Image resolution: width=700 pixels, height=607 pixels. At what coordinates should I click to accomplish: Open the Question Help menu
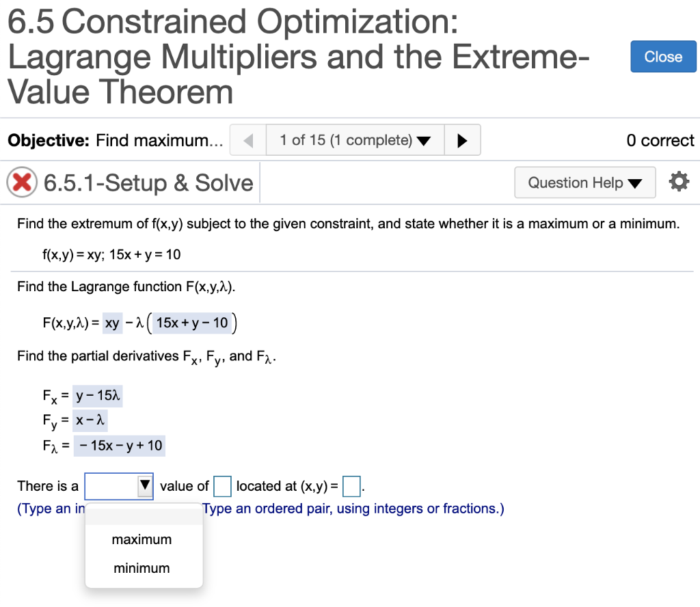coord(584,183)
